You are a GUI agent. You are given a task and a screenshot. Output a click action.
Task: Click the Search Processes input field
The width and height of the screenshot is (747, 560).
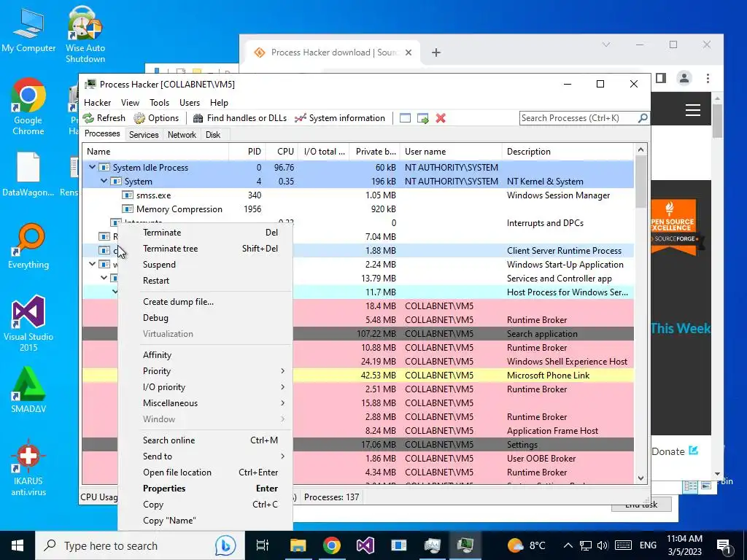[x=578, y=117]
